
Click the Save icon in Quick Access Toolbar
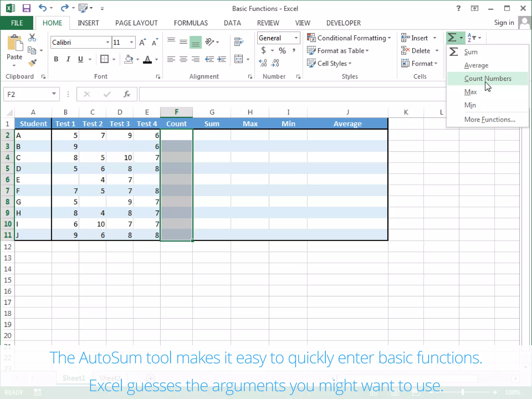click(x=26, y=8)
